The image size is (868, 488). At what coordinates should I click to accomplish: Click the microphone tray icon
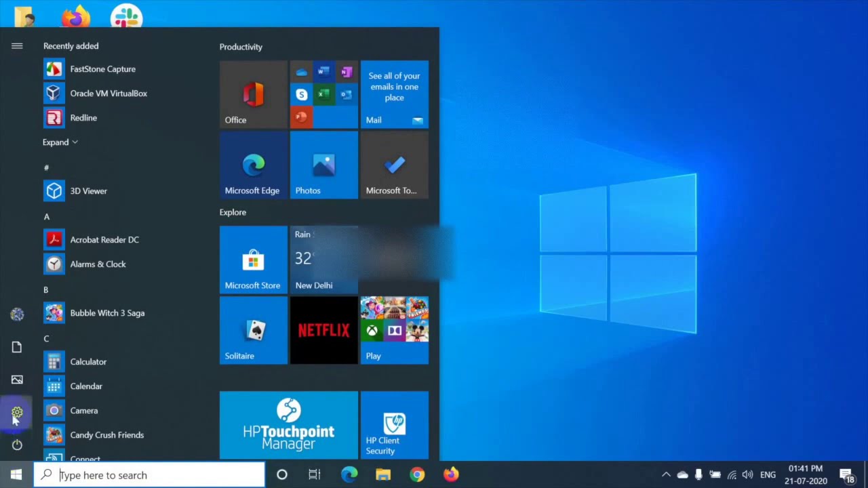click(698, 475)
